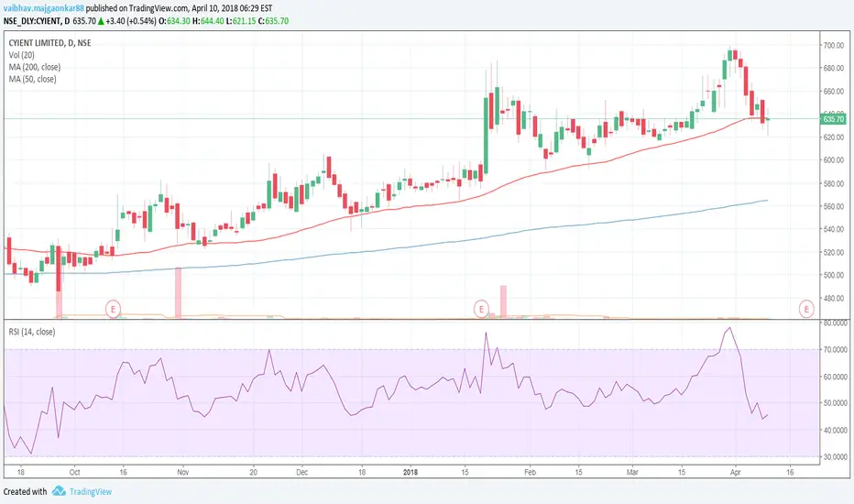The width and height of the screenshot is (854, 504).
Task: Select the RSI (14, close) indicator label
Action: coord(31,332)
